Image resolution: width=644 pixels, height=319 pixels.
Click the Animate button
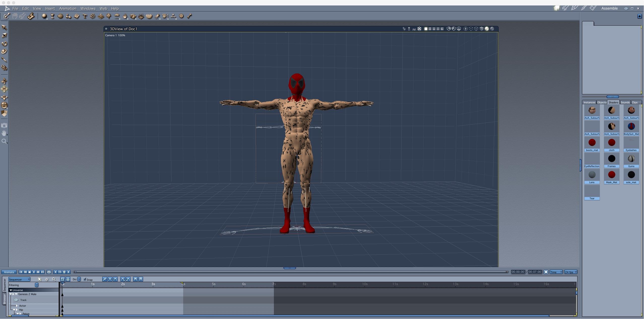[x=9, y=272]
